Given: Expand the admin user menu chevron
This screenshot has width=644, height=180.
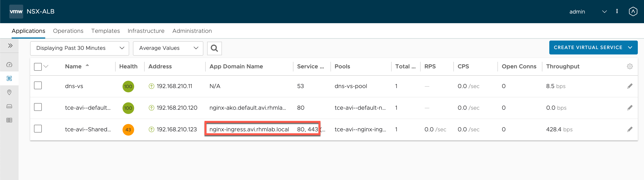Looking at the screenshot, I should 604,11.
